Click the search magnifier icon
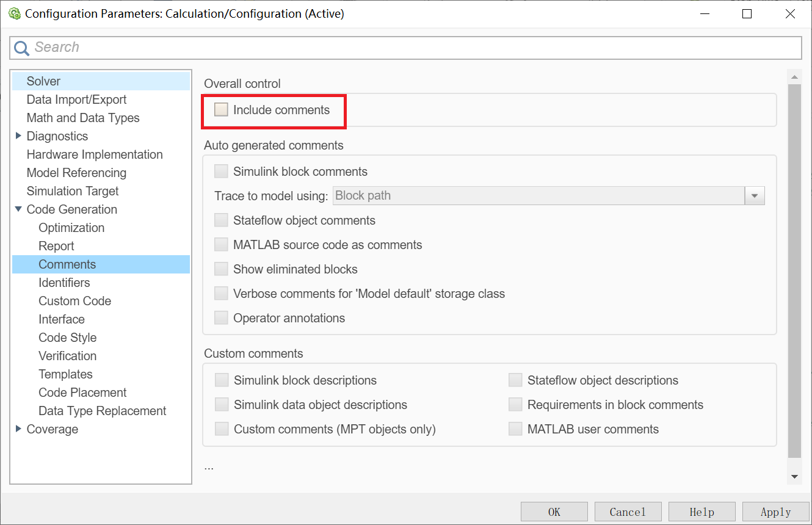The width and height of the screenshot is (812, 525). click(20, 47)
